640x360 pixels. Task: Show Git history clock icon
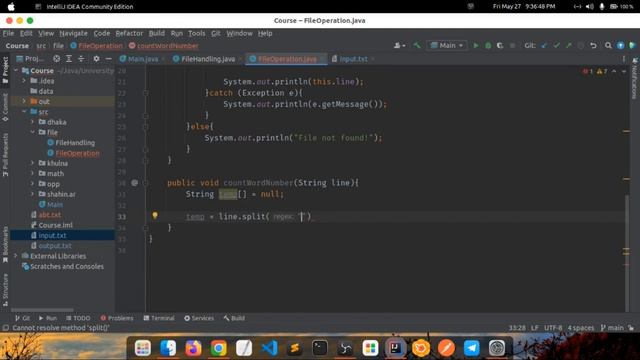pyautogui.click(x=580, y=45)
